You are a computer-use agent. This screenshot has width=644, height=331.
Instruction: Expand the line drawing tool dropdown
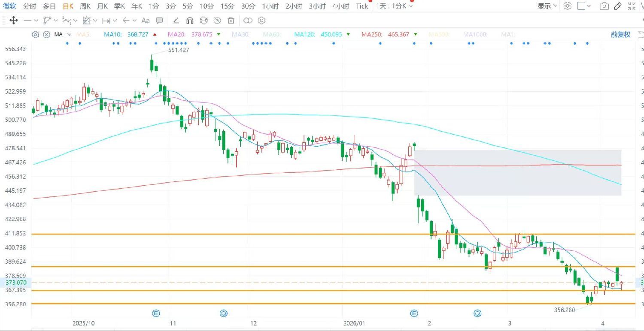tap(36, 21)
